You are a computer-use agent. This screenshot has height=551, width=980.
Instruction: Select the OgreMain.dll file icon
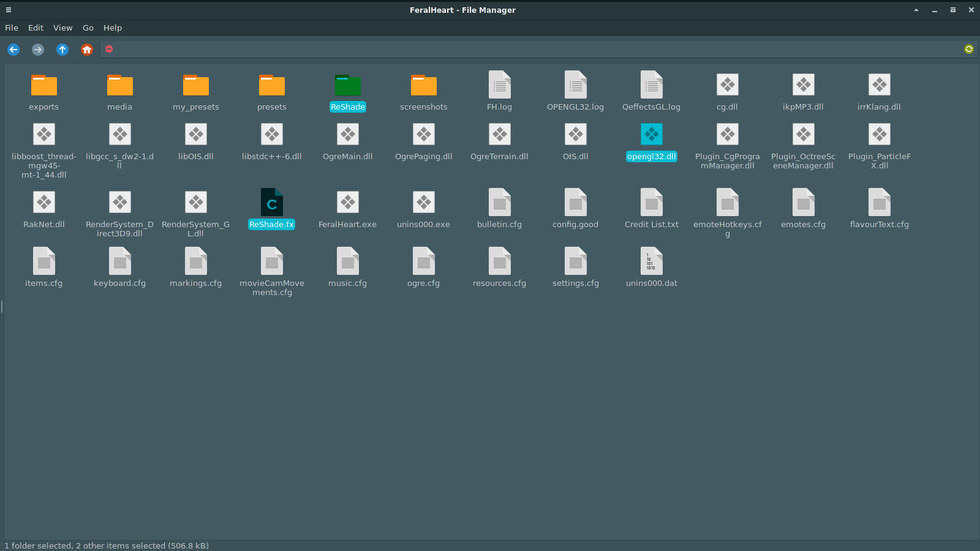point(348,134)
